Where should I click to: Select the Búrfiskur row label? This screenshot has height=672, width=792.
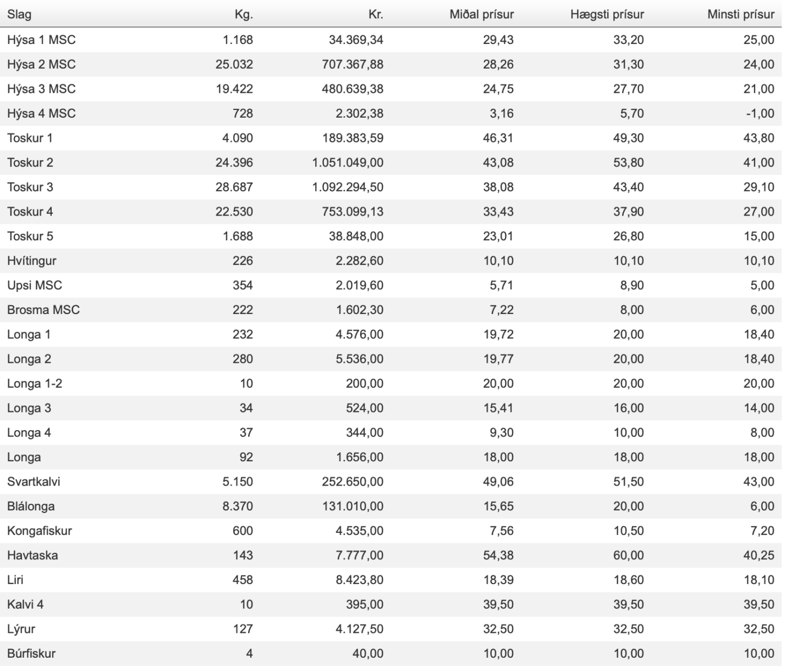coord(31,653)
